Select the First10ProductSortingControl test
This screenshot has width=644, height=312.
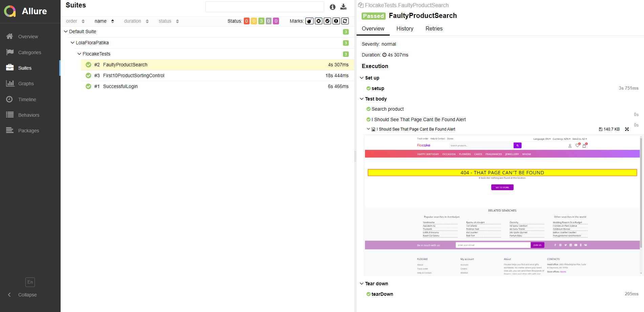point(133,75)
